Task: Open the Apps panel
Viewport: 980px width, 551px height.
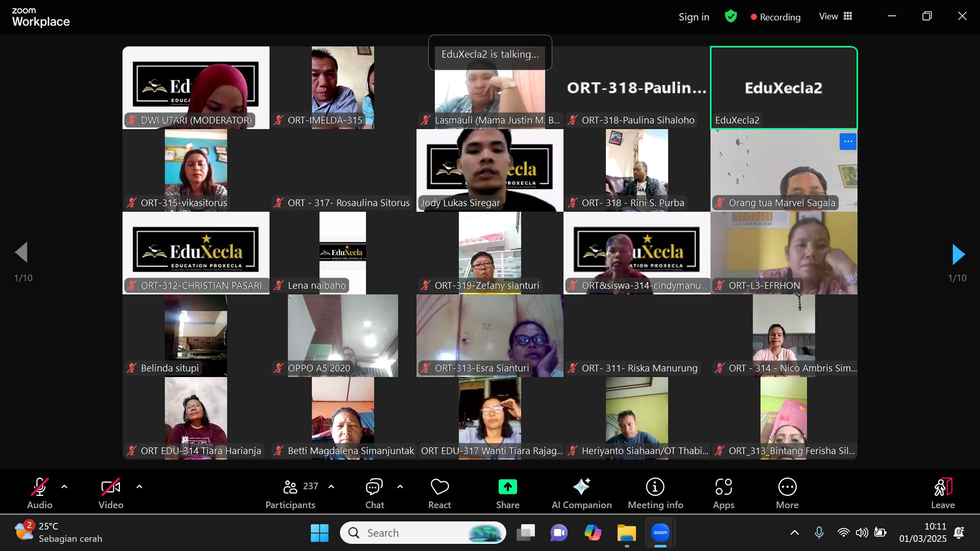Action: click(x=724, y=494)
